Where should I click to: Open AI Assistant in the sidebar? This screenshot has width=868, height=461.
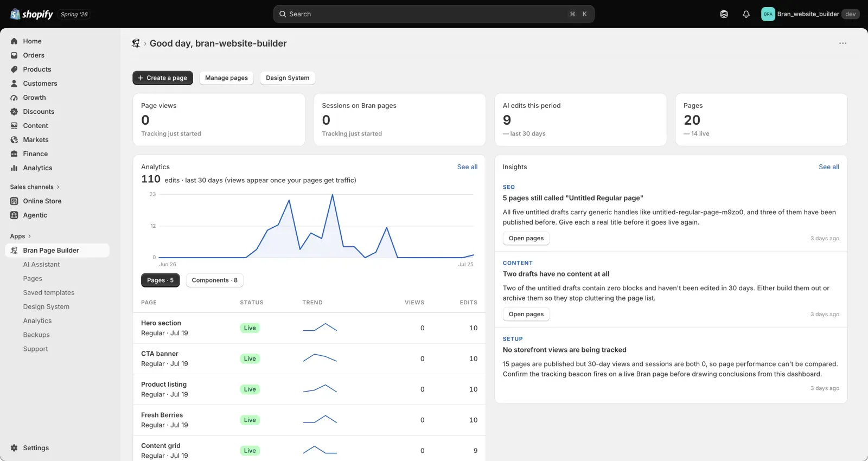tap(41, 265)
